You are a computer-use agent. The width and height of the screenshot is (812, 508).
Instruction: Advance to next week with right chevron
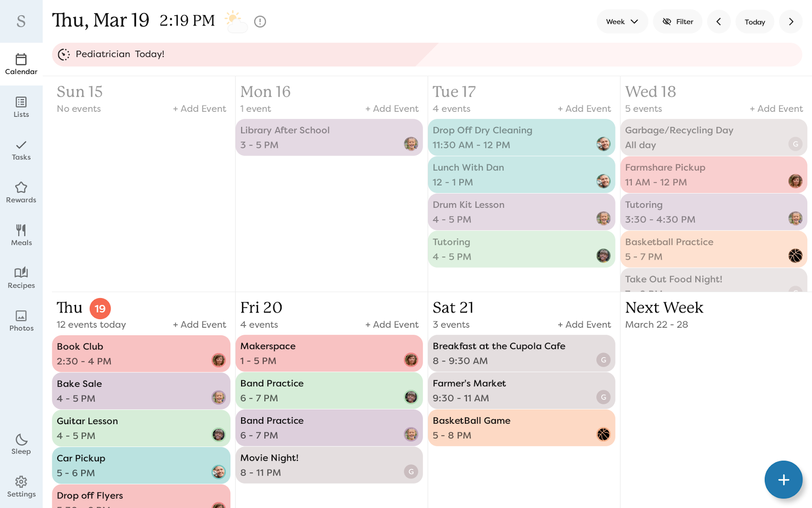[x=791, y=21]
